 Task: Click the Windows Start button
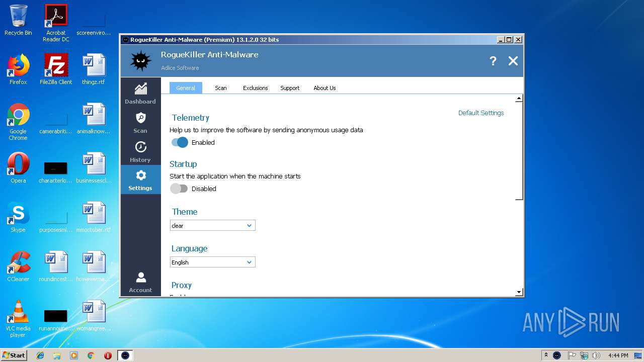14,355
